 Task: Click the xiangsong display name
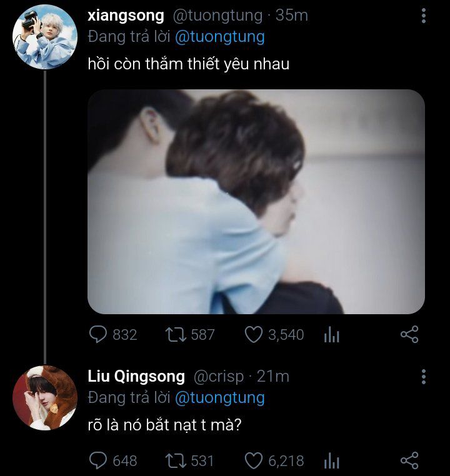[x=126, y=16]
